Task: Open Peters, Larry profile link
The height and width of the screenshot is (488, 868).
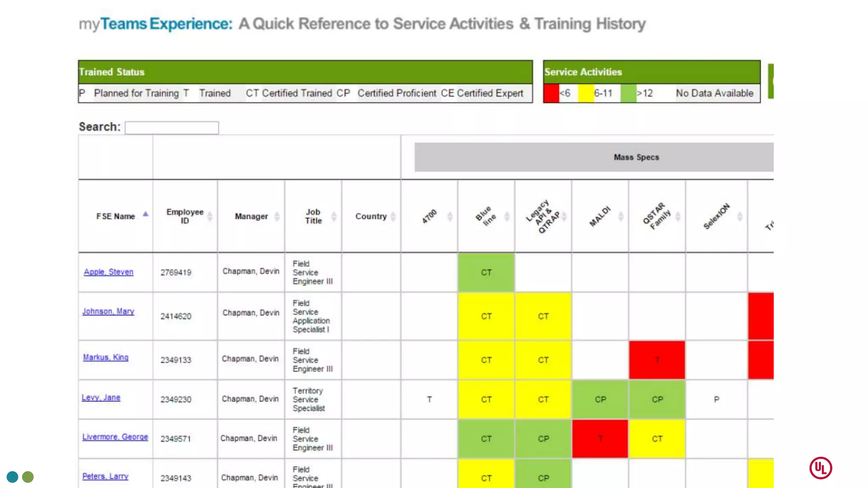Action: (105, 476)
